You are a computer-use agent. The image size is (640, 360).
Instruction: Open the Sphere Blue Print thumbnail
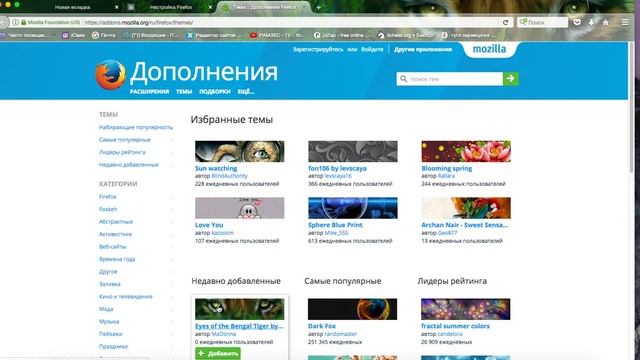point(353,208)
